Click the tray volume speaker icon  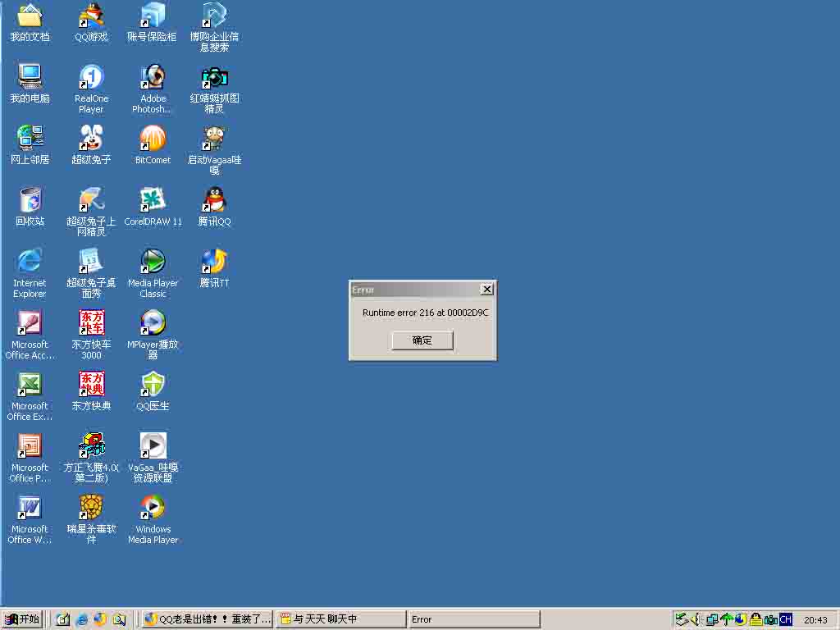coord(696,619)
